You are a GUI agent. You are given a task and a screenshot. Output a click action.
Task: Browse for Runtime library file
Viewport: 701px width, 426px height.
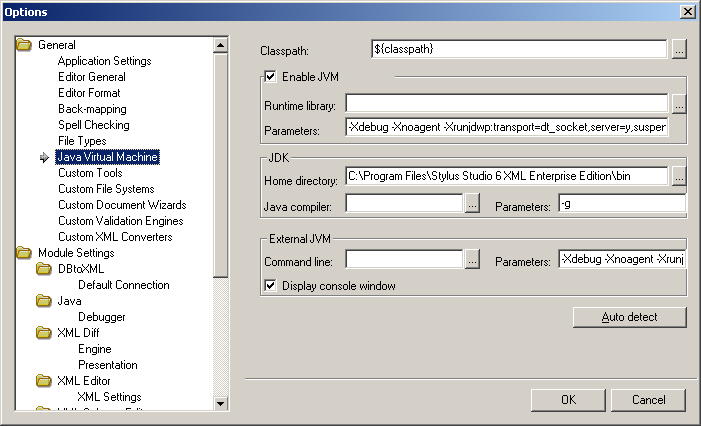679,103
